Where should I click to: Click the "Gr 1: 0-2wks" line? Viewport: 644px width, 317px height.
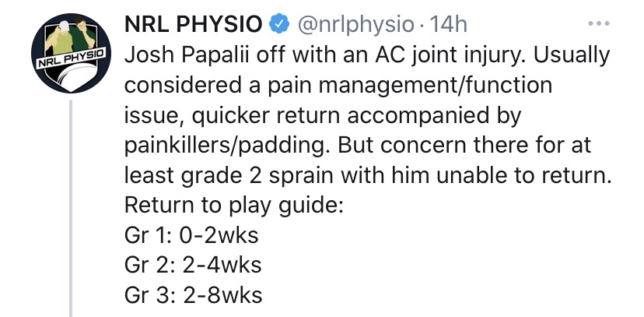pos(192,237)
